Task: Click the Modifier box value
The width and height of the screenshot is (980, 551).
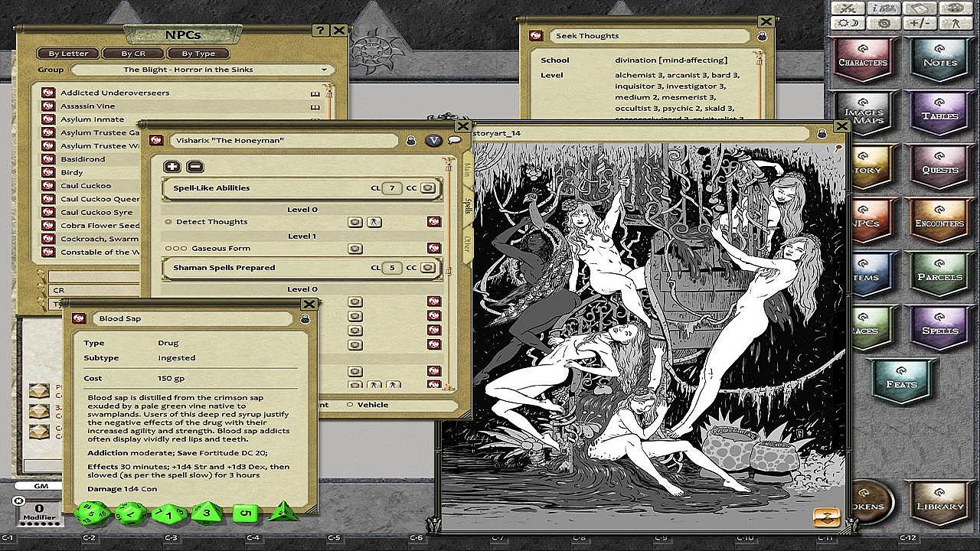Action: click(x=37, y=508)
